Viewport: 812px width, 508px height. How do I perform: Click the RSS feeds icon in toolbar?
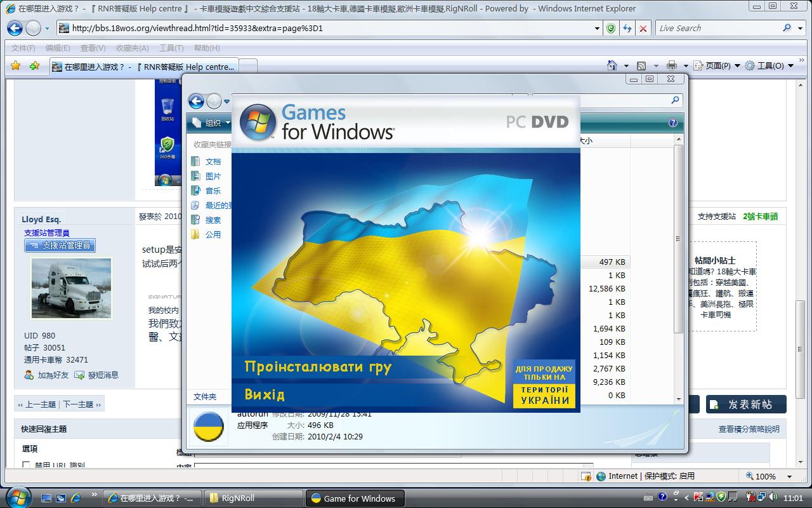[641, 65]
